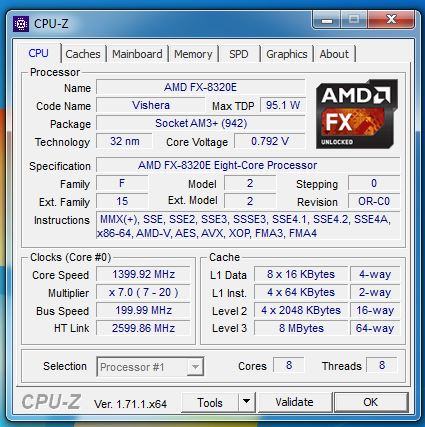Click the CPU-Z app icon in title bar

point(21,24)
